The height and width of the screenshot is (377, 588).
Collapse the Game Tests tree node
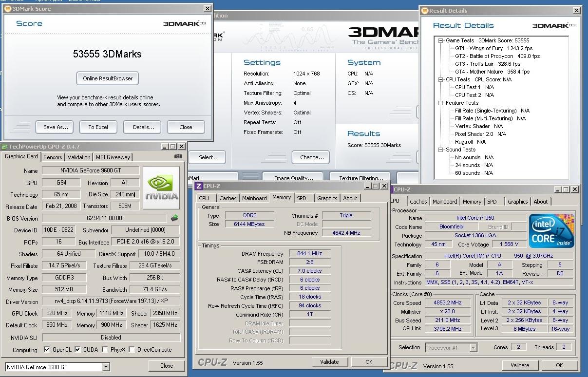tap(440, 40)
